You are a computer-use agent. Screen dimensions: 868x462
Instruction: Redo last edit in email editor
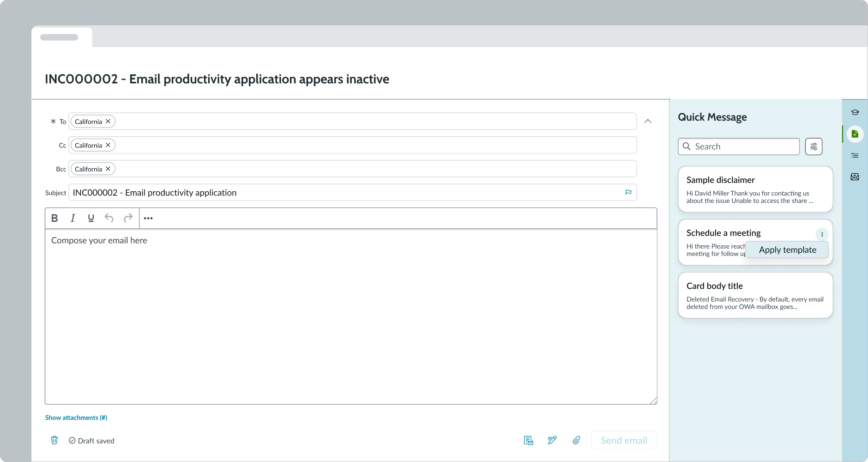128,218
